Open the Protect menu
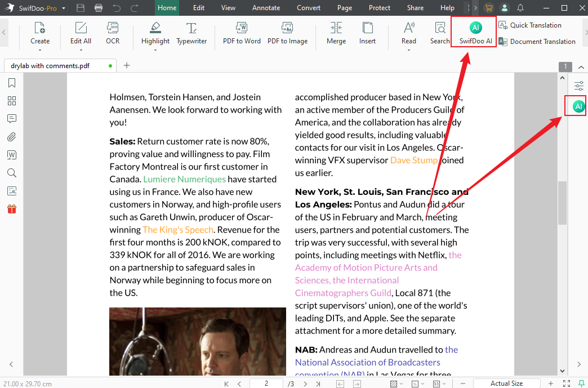The image size is (588, 388). tap(379, 8)
